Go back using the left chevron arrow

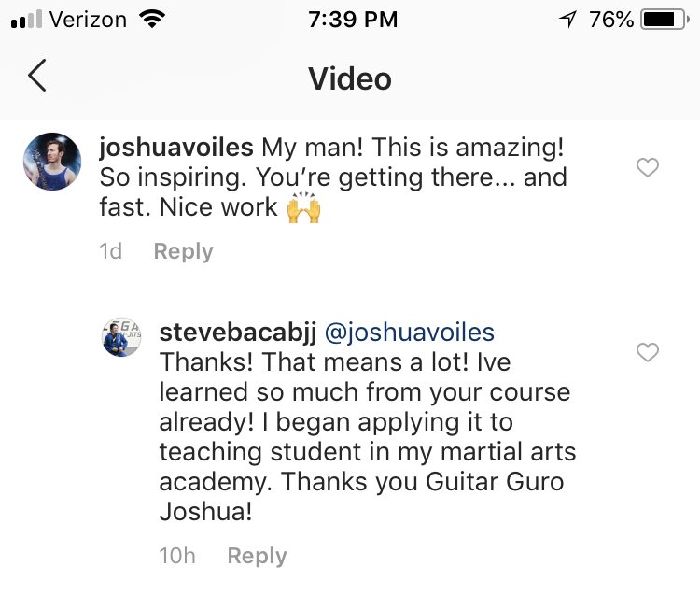pyautogui.click(x=37, y=77)
